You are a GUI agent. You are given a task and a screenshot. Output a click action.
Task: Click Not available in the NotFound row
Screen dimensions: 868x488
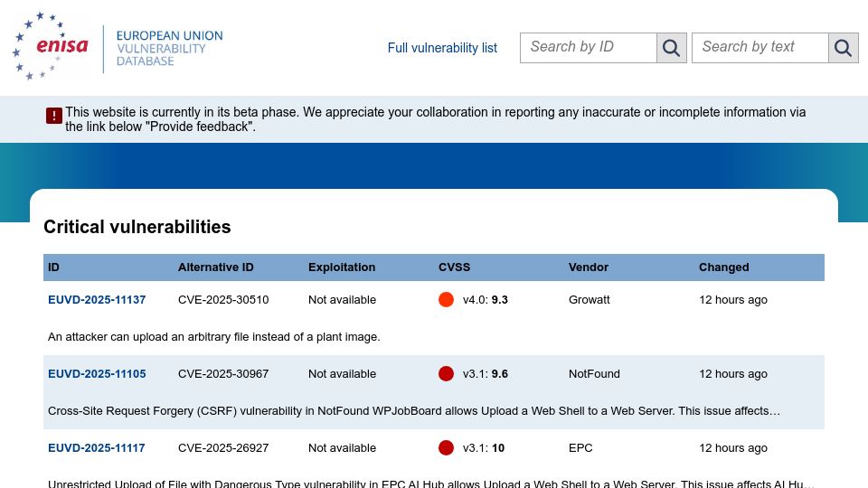pyautogui.click(x=342, y=374)
